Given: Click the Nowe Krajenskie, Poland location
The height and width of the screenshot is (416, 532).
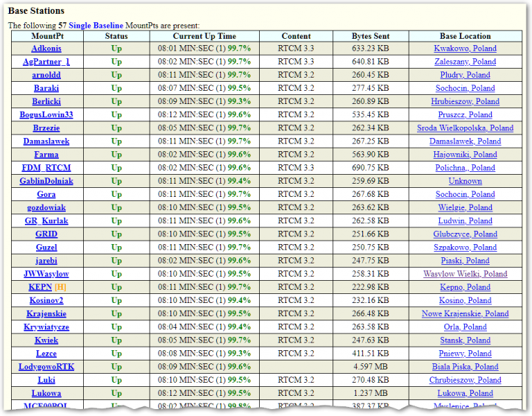Looking at the screenshot, I should pos(465,313).
